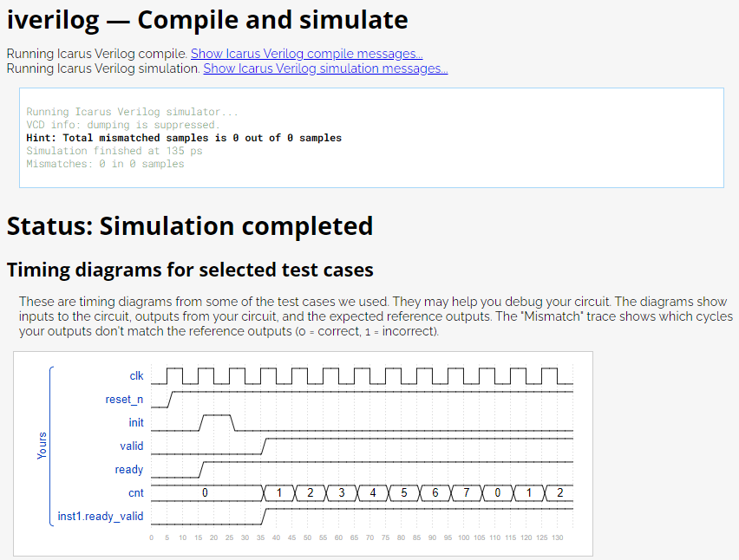Image resolution: width=739 pixels, height=560 pixels.
Task: Click cnt value '5' in waveform
Action: (x=404, y=493)
